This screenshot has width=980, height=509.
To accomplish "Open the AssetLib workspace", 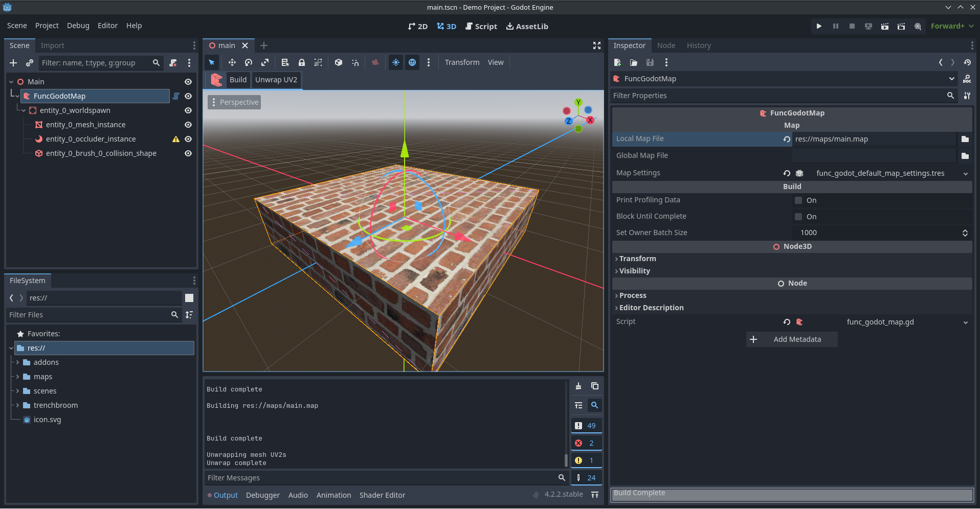I will point(527,26).
